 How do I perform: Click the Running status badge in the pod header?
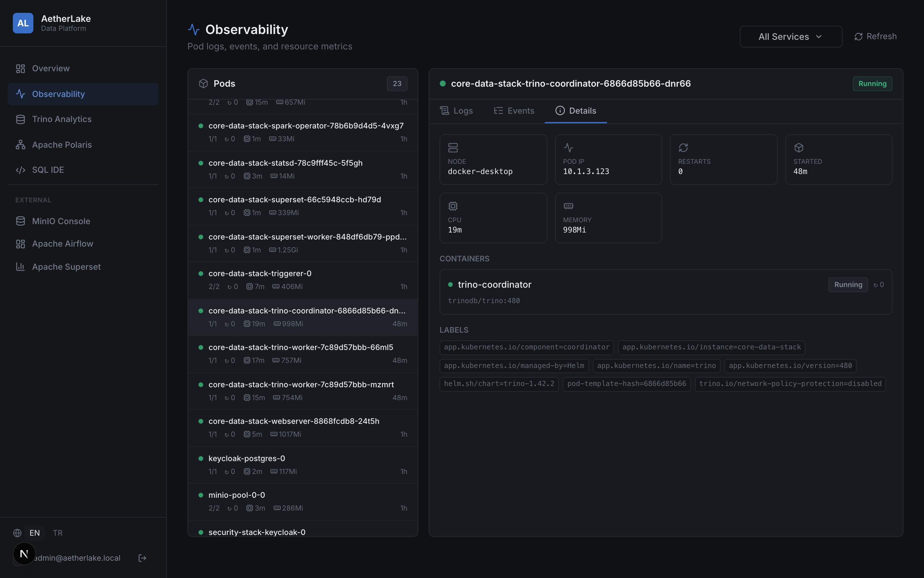click(x=872, y=84)
